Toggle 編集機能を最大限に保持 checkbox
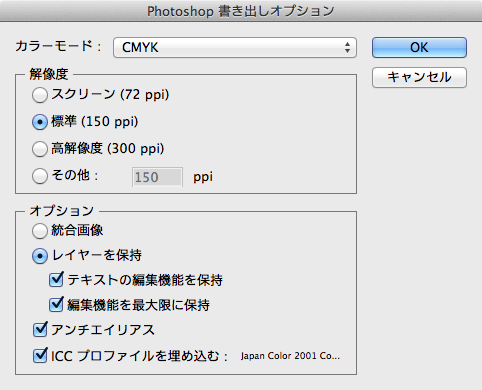Viewport: 482px width, 390px height. tap(56, 304)
